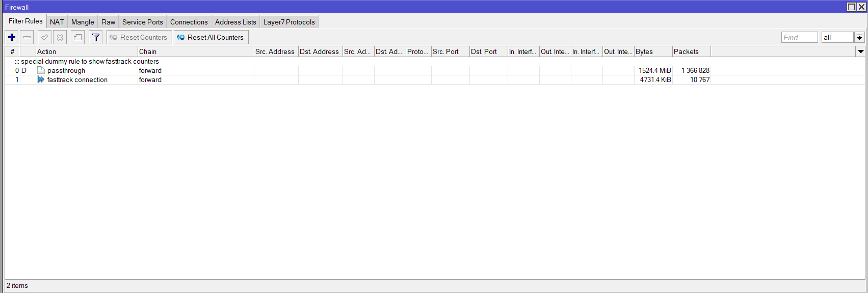Go to the Address Lists tab
The height and width of the screenshot is (293, 868).
tap(235, 22)
